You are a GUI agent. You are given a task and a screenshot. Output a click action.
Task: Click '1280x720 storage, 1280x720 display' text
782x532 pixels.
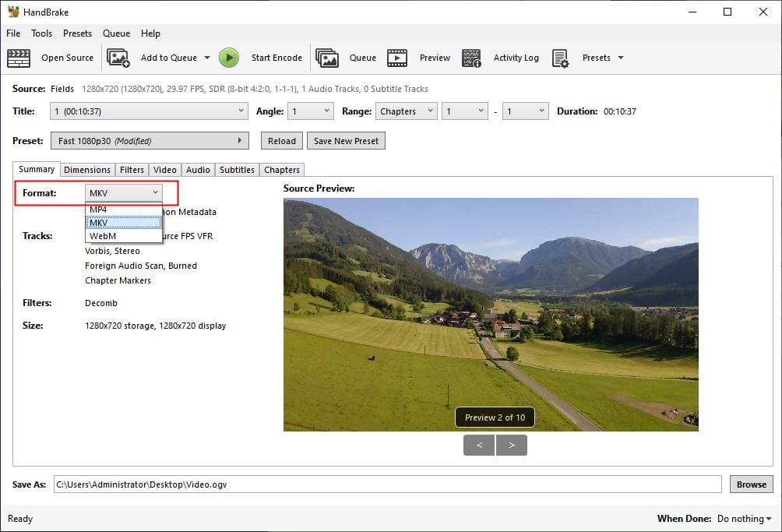pos(155,326)
